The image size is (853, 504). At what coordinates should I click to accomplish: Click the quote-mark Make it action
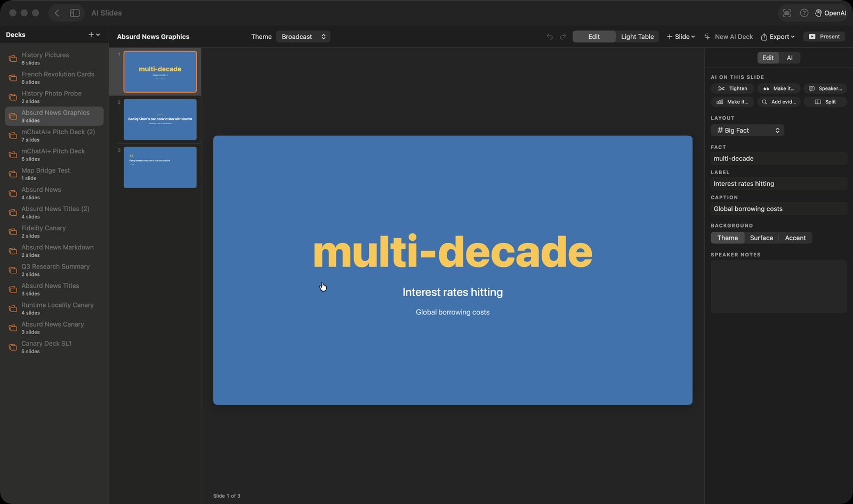coord(778,88)
